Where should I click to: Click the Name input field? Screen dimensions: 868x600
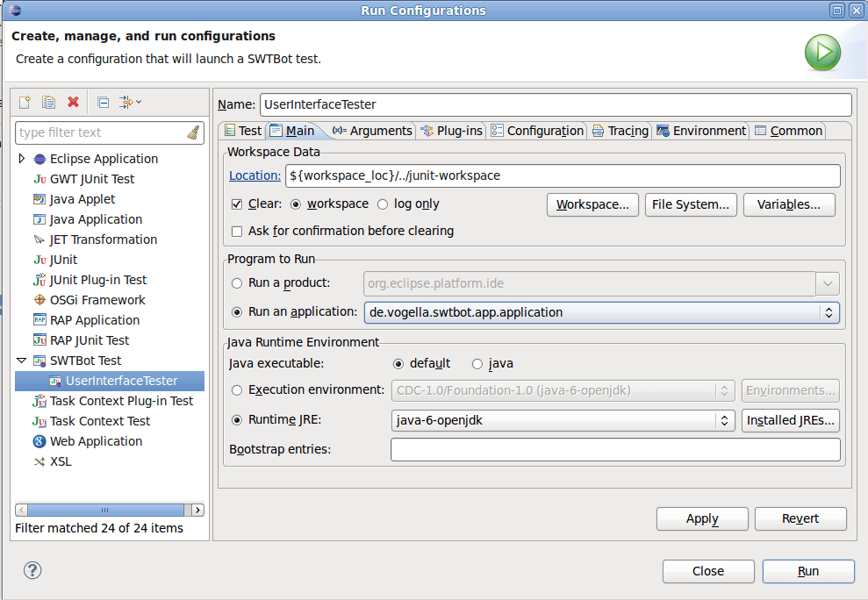pyautogui.click(x=556, y=104)
